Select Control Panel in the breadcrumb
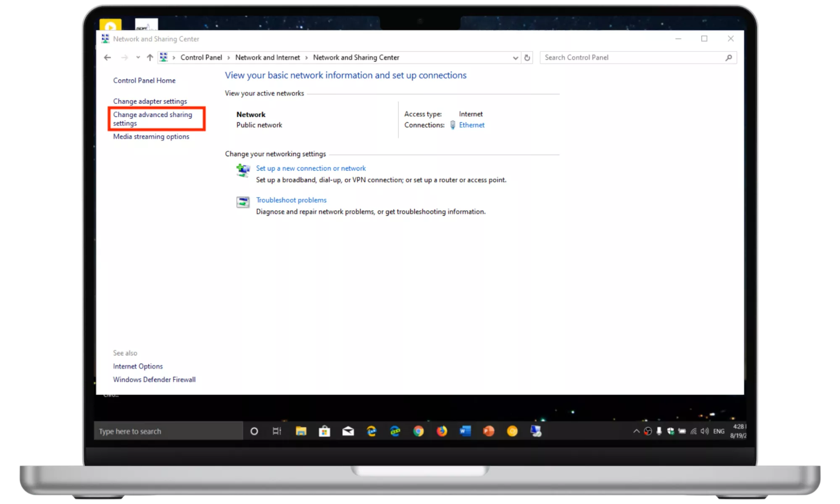This screenshot has height=504, width=840. (201, 58)
